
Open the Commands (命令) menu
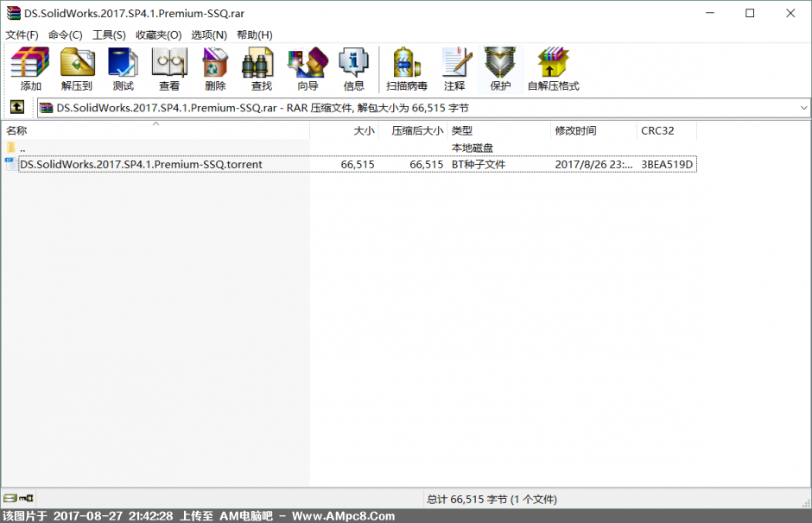point(66,35)
